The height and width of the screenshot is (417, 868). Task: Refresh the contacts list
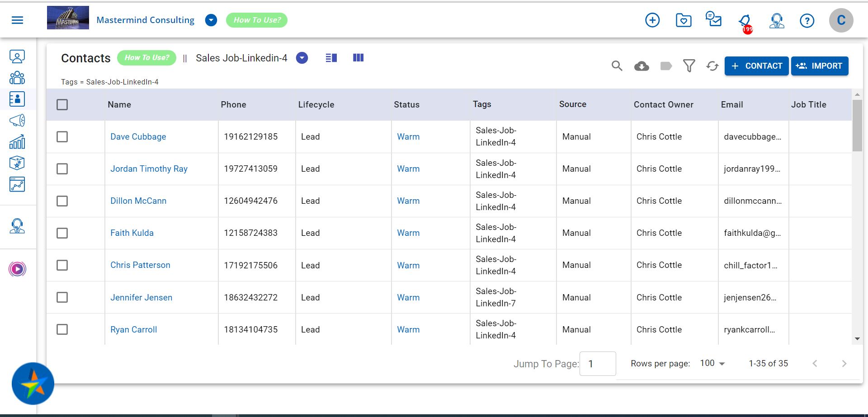[712, 66]
